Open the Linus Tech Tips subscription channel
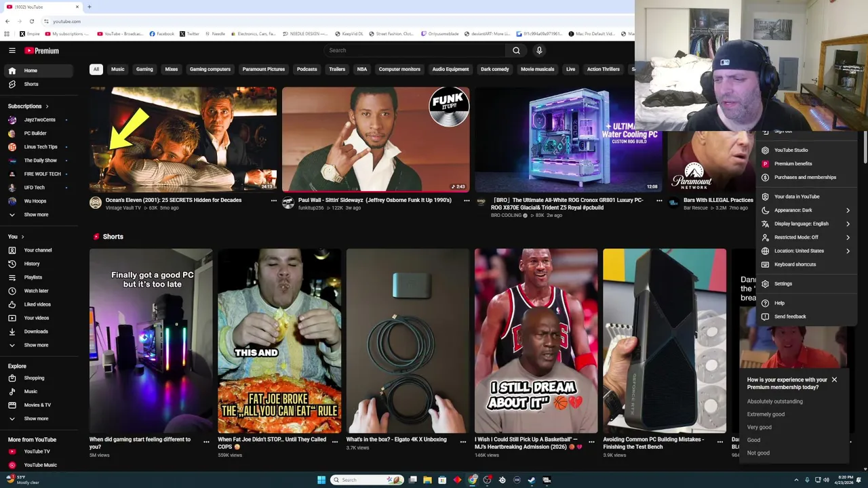The image size is (868, 488). coord(38,147)
